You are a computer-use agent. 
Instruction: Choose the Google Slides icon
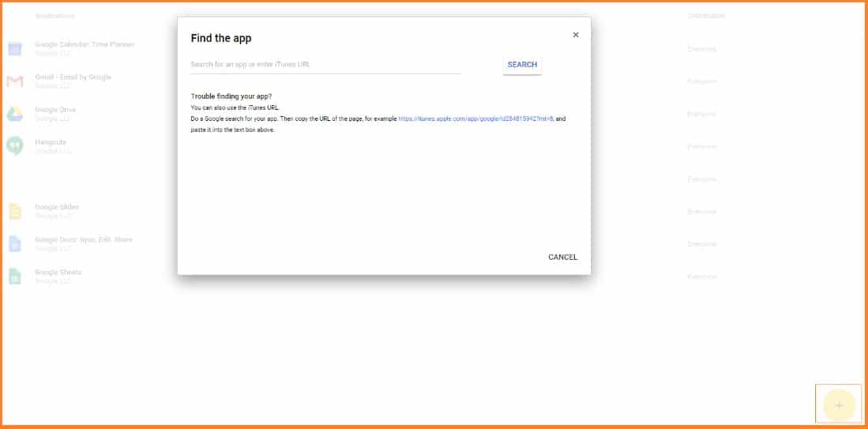click(15, 212)
